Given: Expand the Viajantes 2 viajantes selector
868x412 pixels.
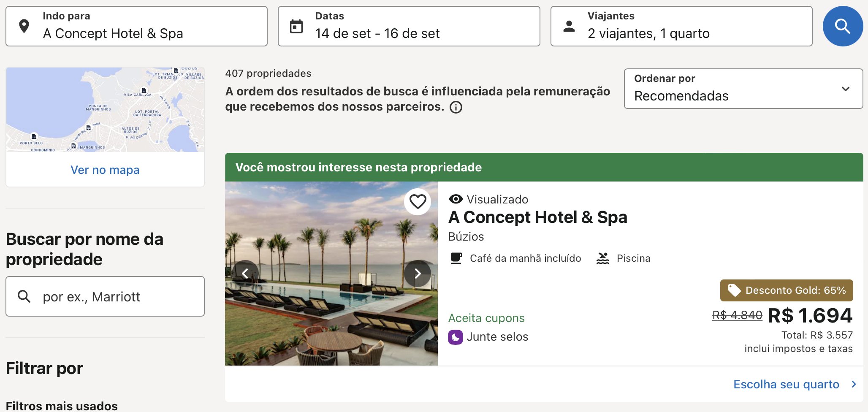Looking at the screenshot, I should 681,26.
